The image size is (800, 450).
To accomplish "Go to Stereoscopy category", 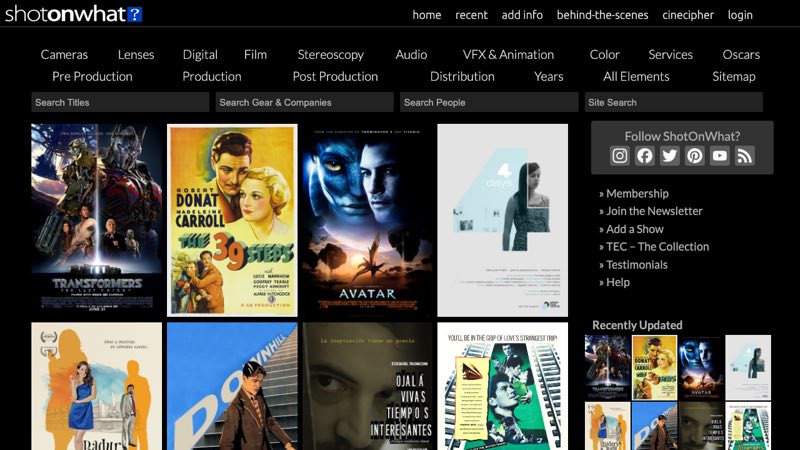I will [331, 55].
